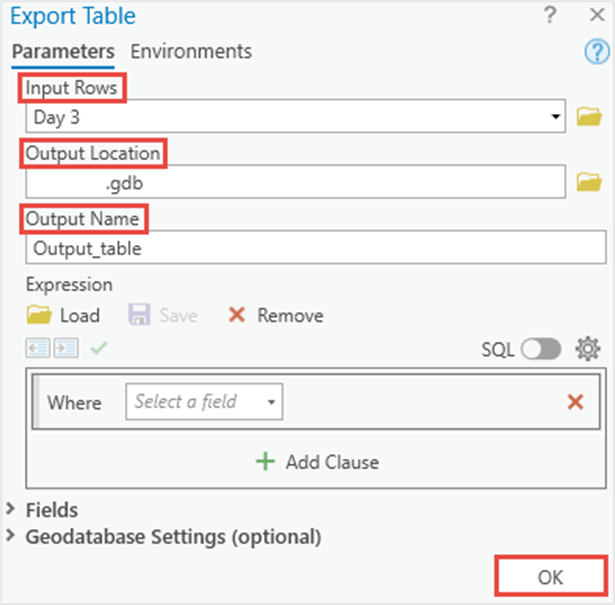
Task: Open the expression settings gear icon
Action: pyautogui.click(x=587, y=348)
